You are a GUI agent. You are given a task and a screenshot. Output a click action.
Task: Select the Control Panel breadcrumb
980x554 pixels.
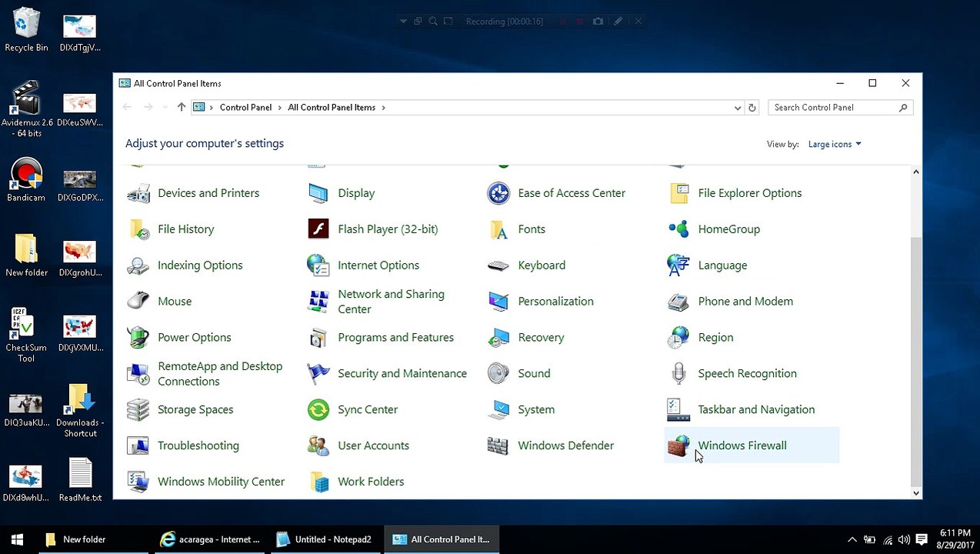pos(245,108)
